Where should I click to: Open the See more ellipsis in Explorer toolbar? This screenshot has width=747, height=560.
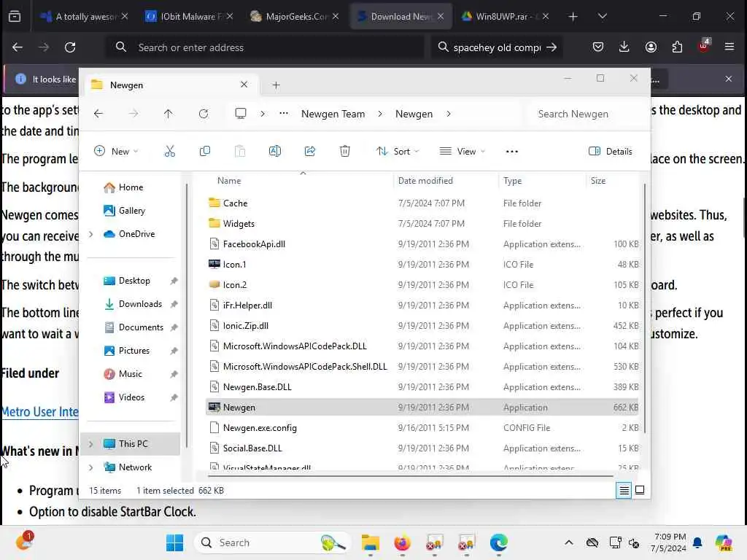pyautogui.click(x=511, y=152)
